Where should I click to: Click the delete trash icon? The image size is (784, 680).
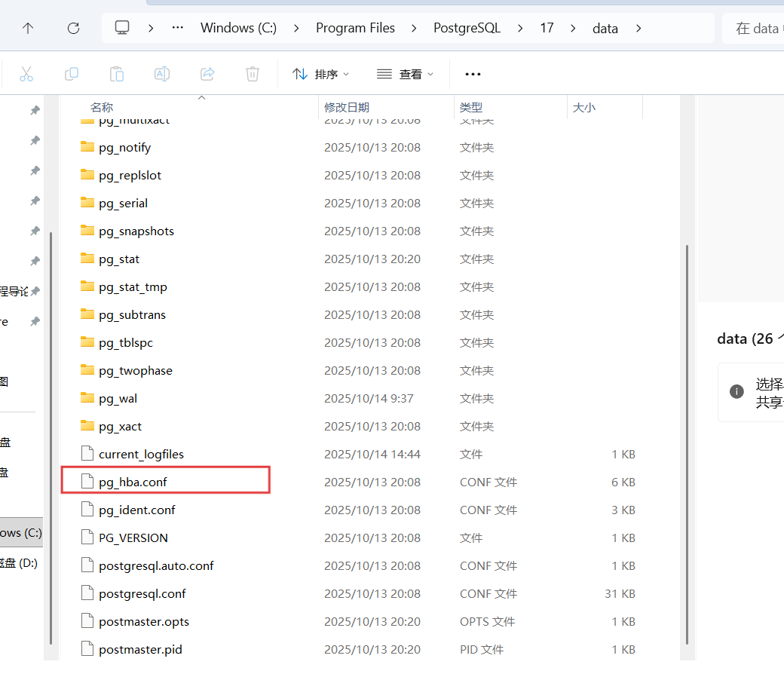[x=253, y=74]
